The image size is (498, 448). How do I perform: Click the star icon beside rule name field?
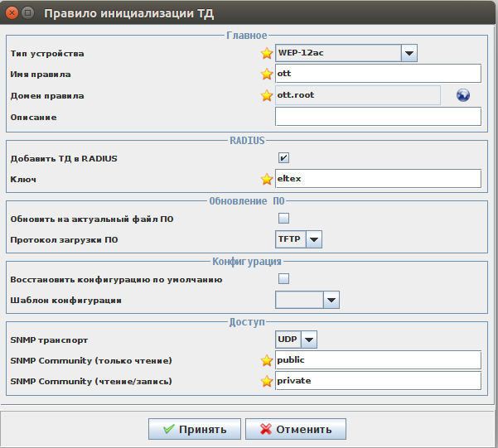click(x=267, y=75)
